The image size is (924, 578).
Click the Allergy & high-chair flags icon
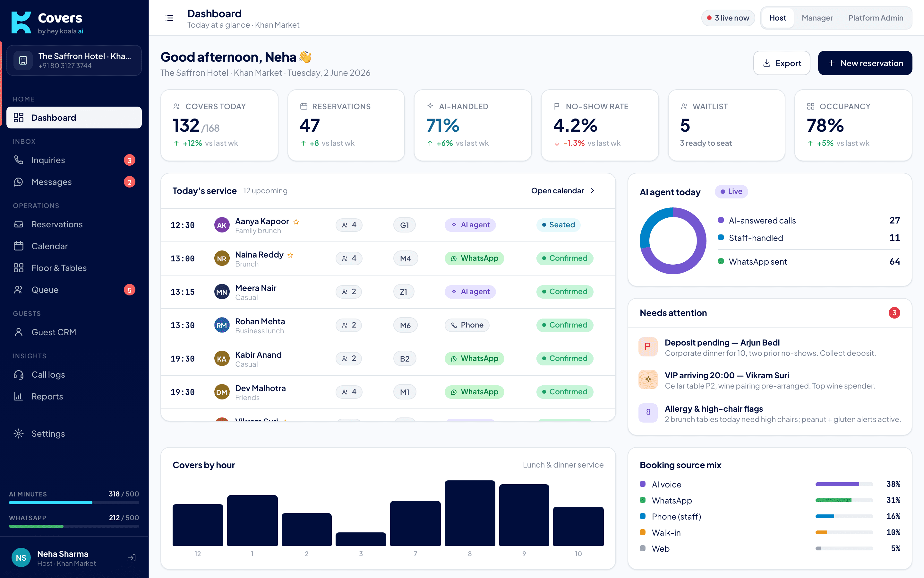648,413
